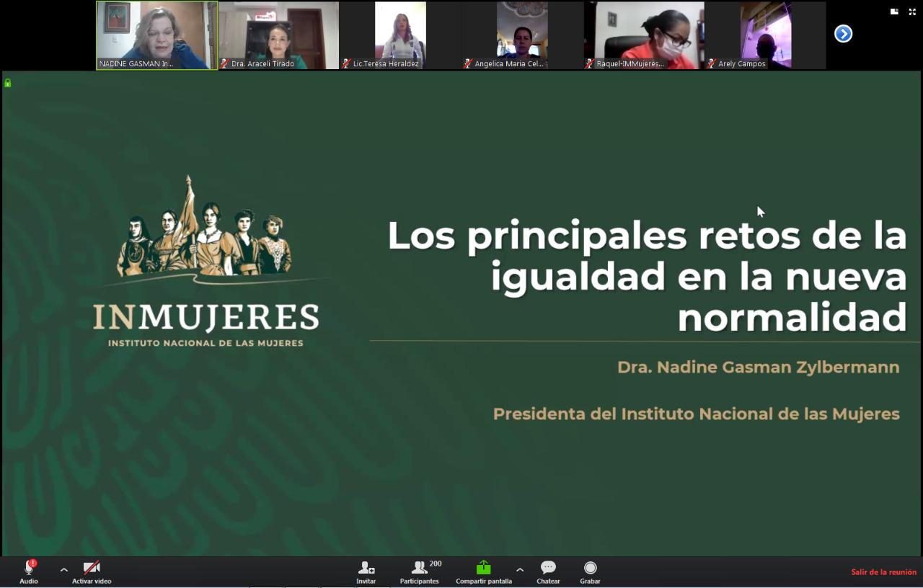Start recording with Grabar
Viewport: 923px width, 588px height.
tap(590, 571)
